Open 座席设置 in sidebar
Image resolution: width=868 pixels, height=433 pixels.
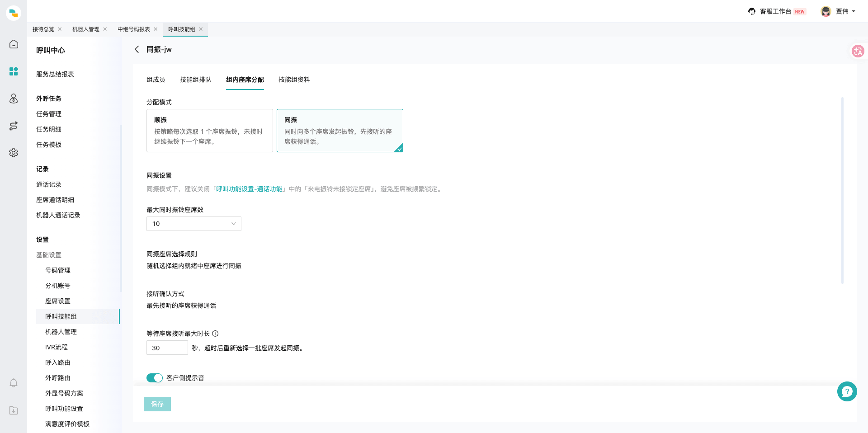58,301
